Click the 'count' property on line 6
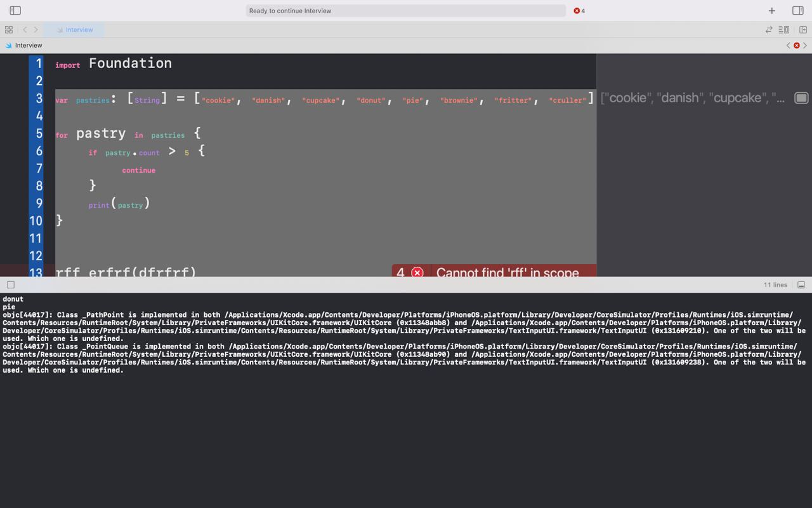 [149, 152]
